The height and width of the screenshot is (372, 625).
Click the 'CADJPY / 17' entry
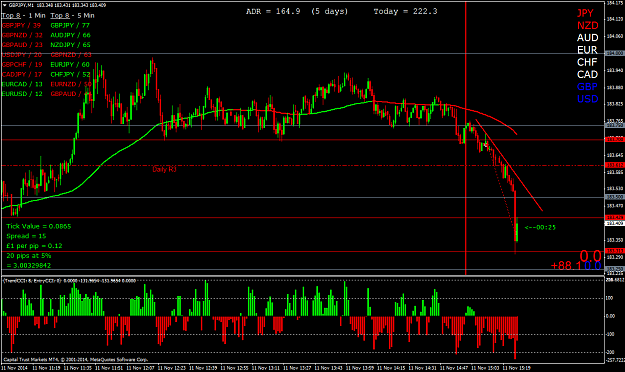(x=22, y=74)
